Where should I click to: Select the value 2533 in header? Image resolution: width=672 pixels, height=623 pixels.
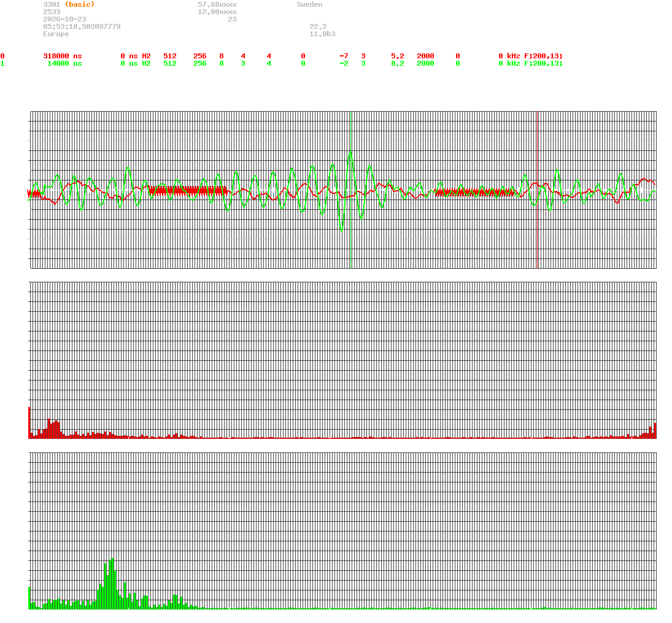[52, 12]
